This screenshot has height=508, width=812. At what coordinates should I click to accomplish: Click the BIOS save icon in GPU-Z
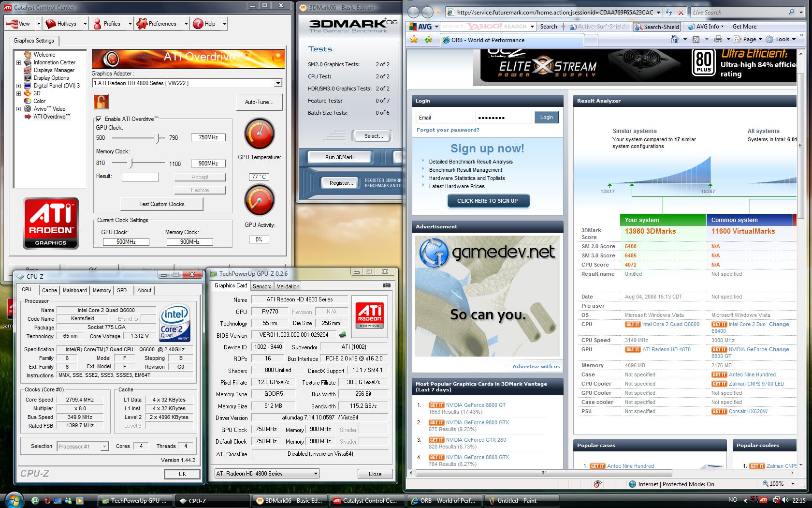tap(343, 334)
